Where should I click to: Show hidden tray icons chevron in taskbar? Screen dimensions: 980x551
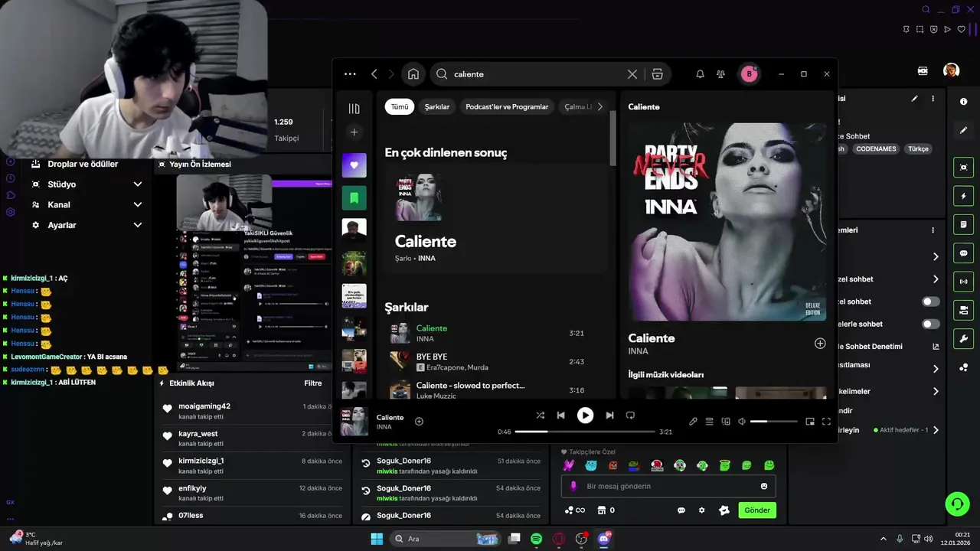coord(883,539)
